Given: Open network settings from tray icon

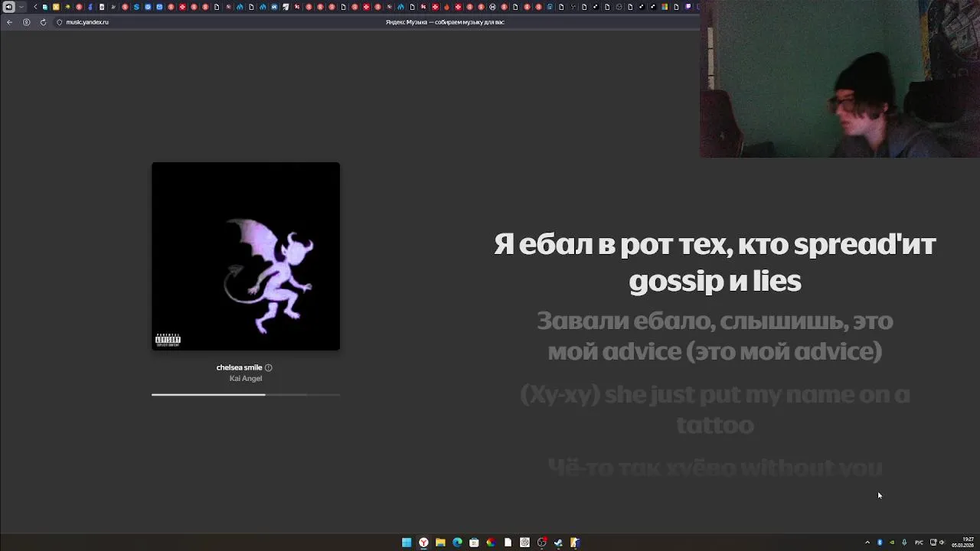Looking at the screenshot, I should pos(933,543).
